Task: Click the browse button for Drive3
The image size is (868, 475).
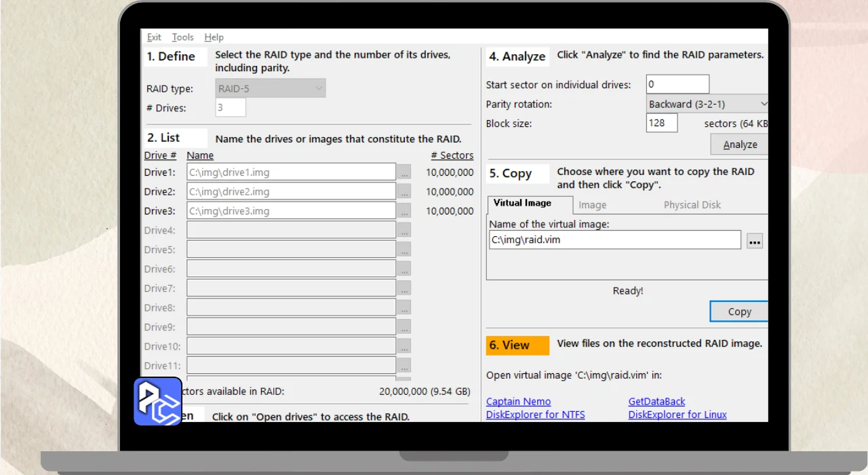Action: (x=404, y=211)
